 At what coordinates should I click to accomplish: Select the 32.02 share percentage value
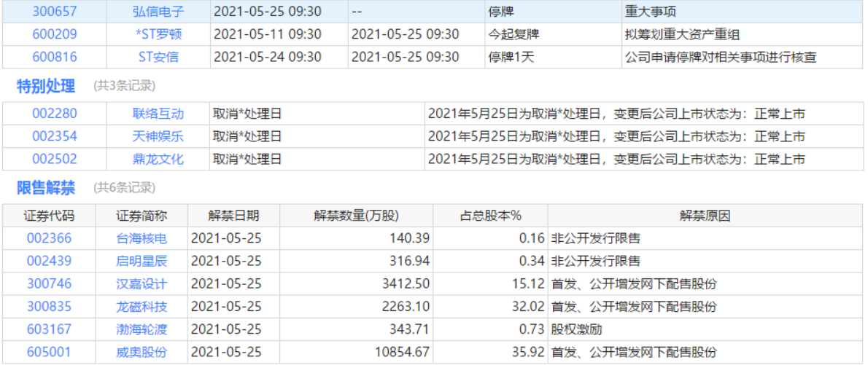tap(528, 307)
